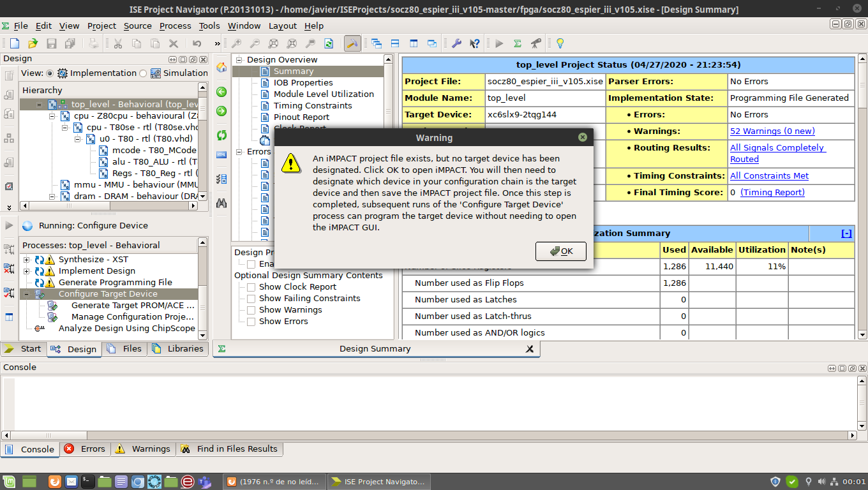Select the Pinout Report item

pyautogui.click(x=301, y=117)
